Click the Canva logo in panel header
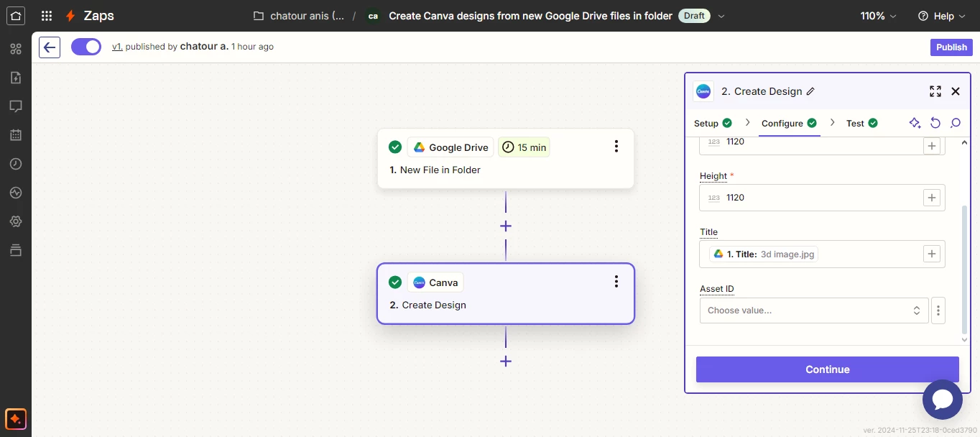This screenshot has height=437, width=980. (703, 91)
